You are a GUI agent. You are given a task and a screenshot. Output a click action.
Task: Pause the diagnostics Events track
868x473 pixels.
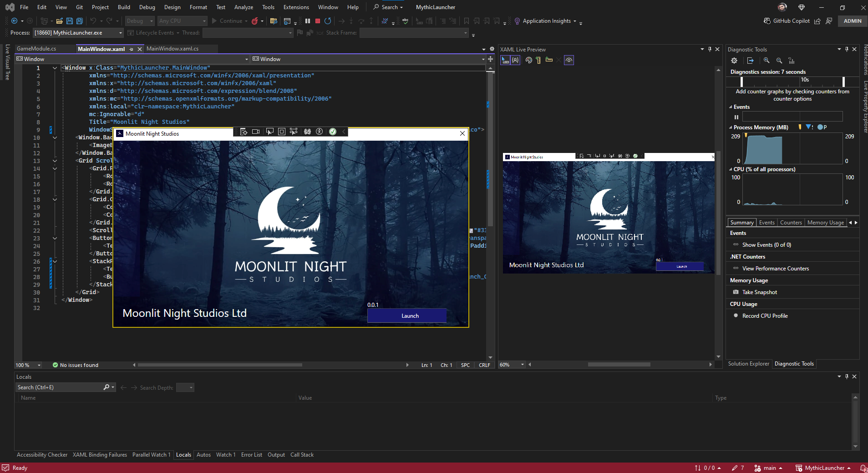coord(736,117)
